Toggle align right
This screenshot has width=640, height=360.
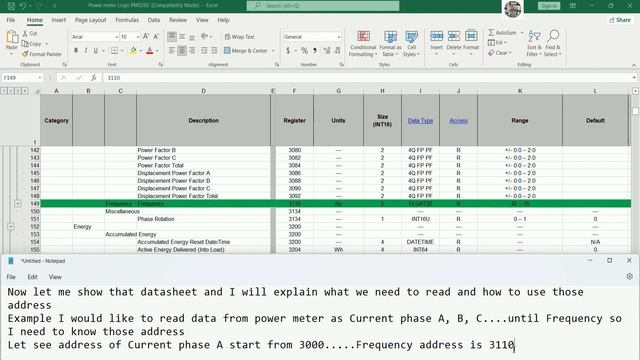(192, 51)
